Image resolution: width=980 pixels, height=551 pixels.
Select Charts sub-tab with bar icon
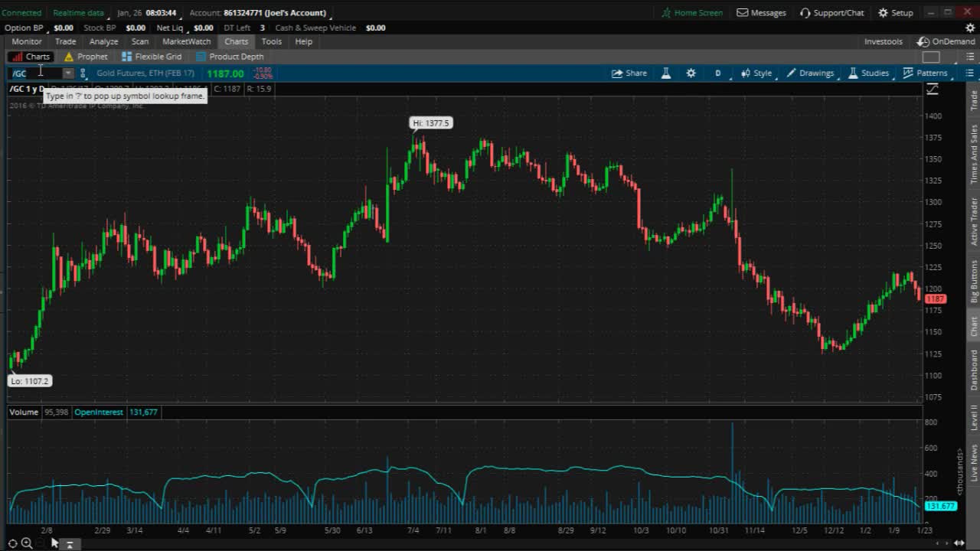click(x=31, y=57)
